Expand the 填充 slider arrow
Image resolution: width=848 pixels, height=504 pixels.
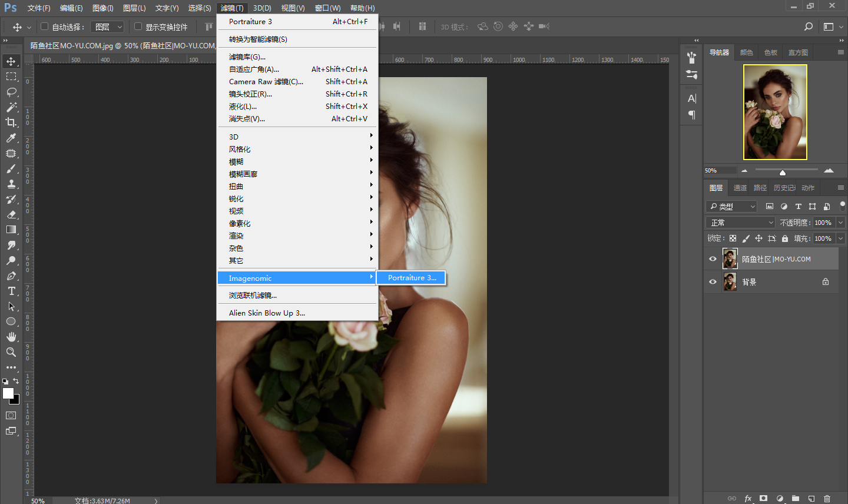point(840,238)
